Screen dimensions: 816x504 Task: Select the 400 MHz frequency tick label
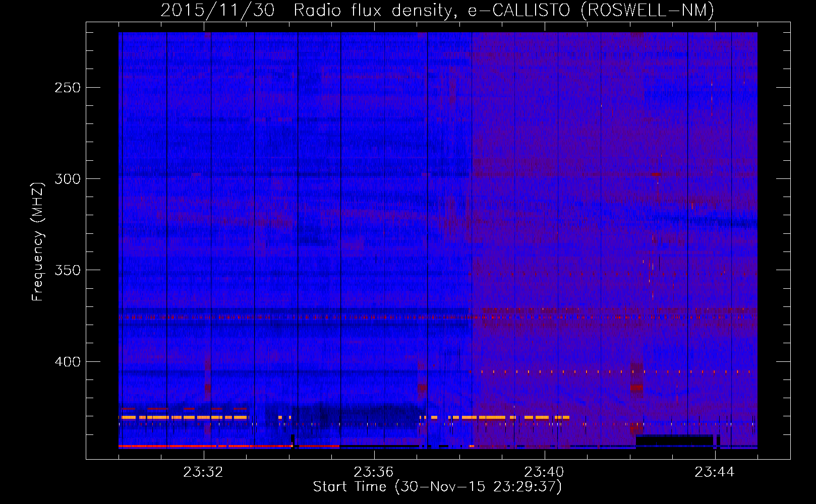pyautogui.click(x=67, y=362)
